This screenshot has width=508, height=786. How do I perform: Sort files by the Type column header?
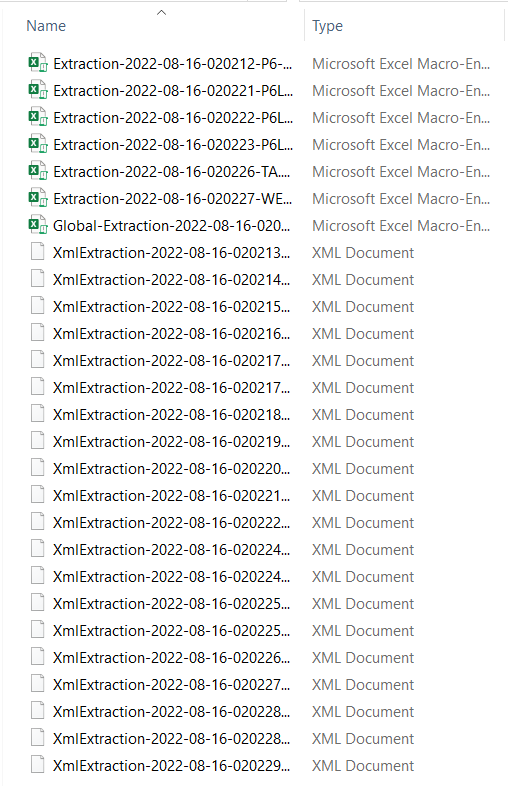[327, 26]
